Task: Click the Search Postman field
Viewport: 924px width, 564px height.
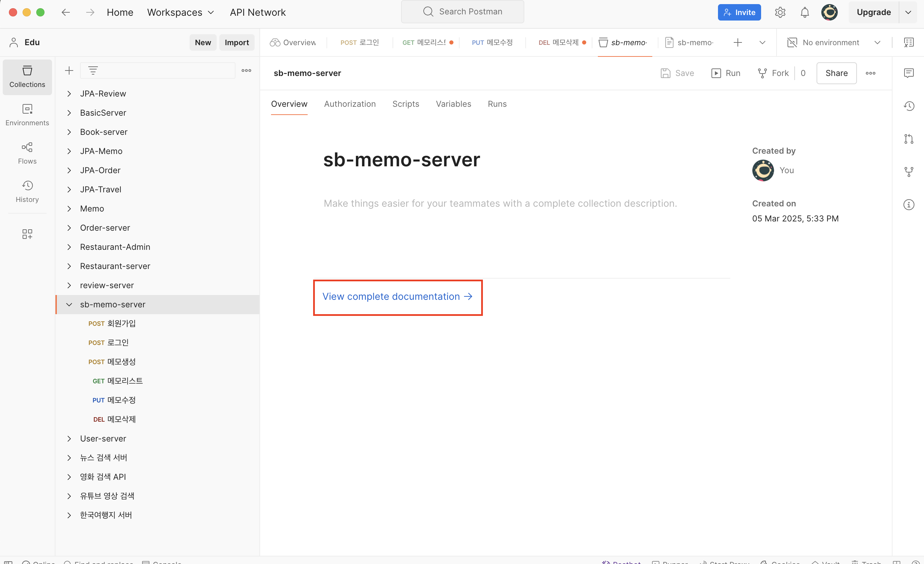Action: click(x=462, y=12)
